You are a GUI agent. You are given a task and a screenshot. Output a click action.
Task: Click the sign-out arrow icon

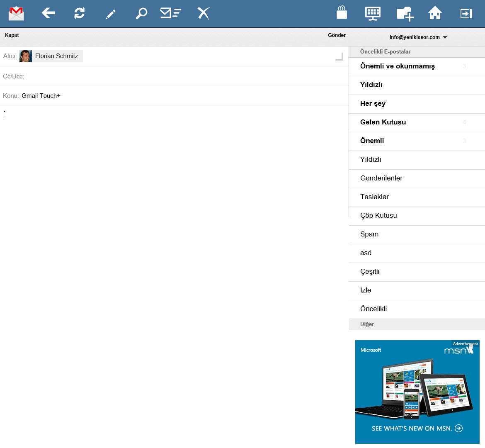coord(466,14)
